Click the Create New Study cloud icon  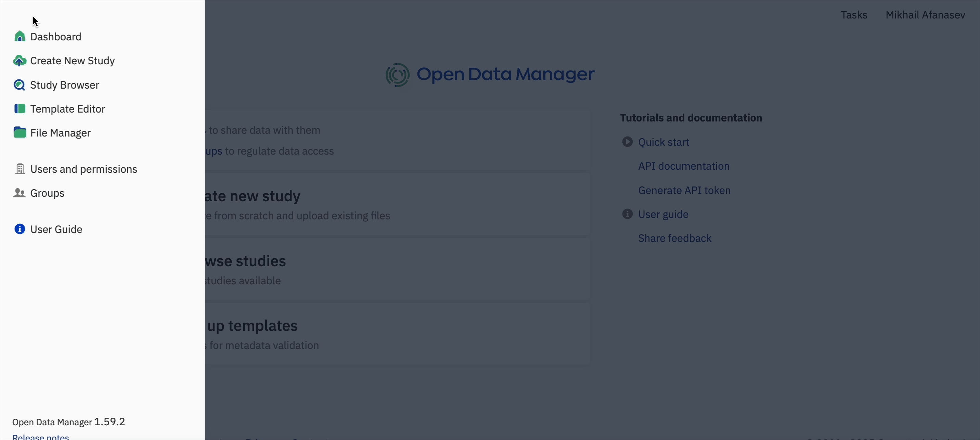click(20, 61)
